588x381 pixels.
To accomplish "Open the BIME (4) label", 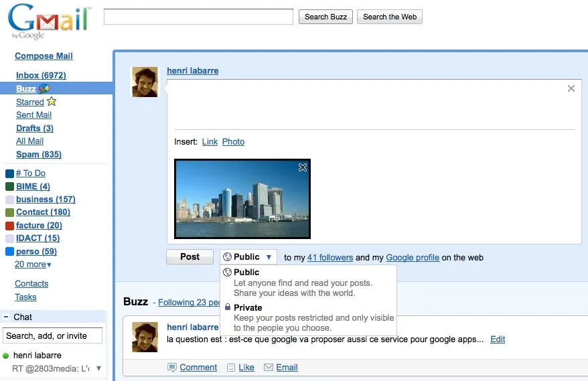I will pyautogui.click(x=33, y=186).
